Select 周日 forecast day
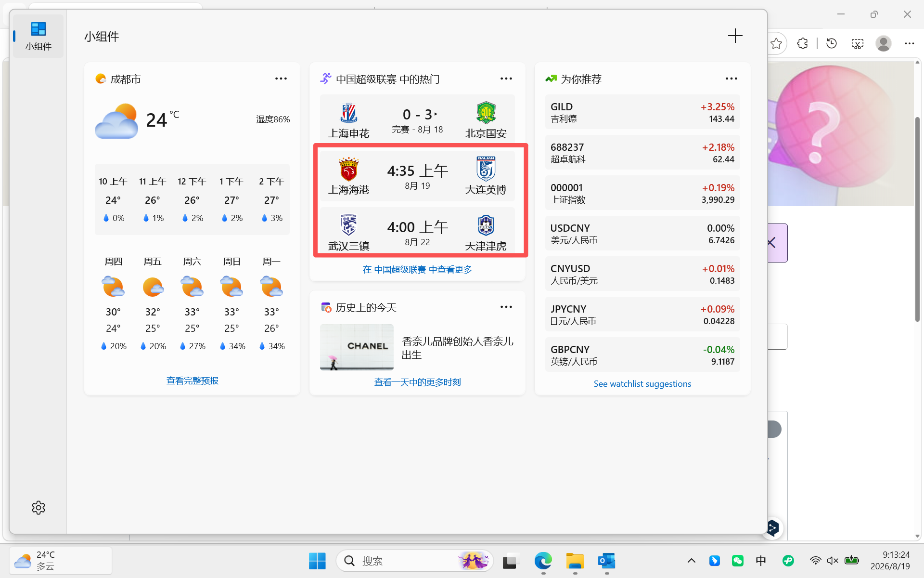 coord(231,303)
